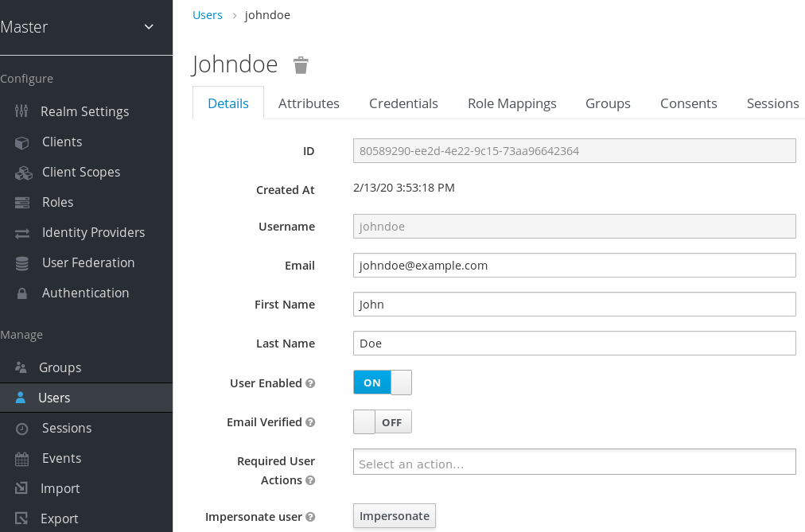Open the Attributes tab
This screenshot has width=805, height=532.
click(x=309, y=103)
